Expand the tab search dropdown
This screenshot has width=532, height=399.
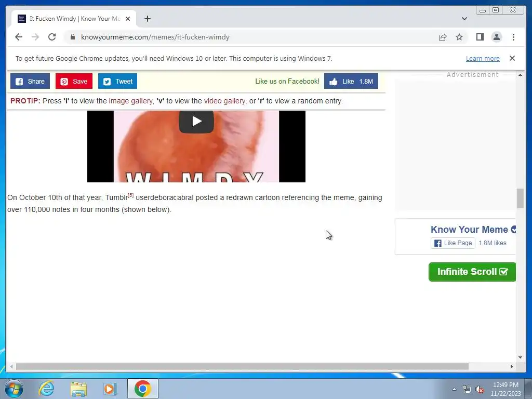coord(464,19)
